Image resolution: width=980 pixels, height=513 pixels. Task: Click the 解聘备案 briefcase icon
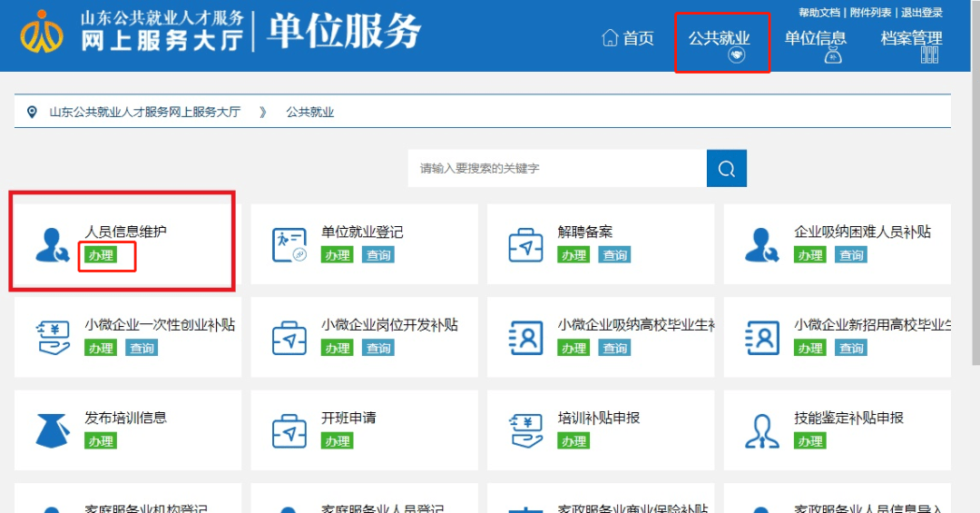point(525,244)
